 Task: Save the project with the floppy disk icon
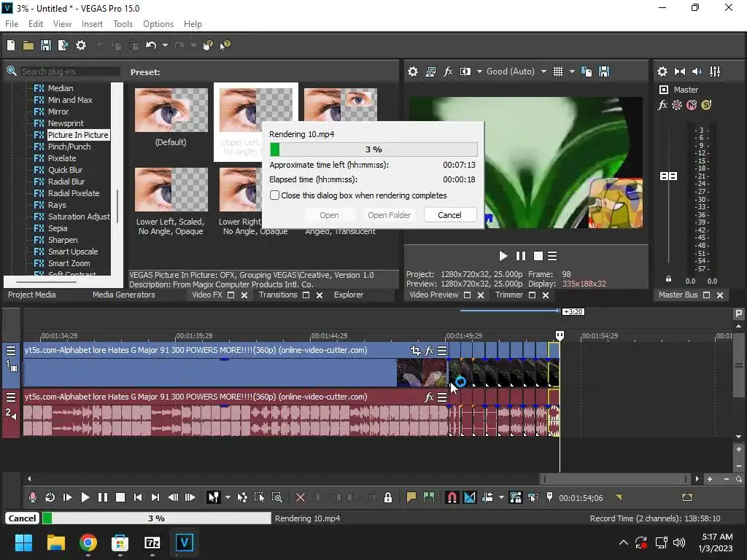[x=46, y=45]
